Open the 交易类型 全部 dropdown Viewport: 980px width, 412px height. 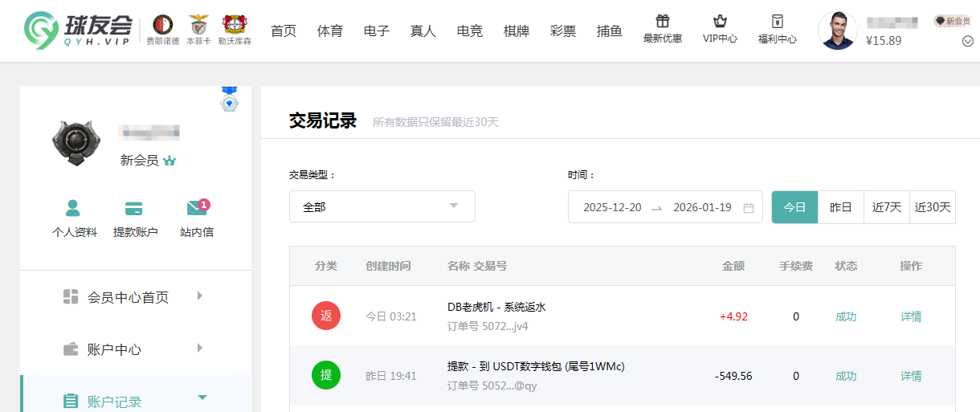[382, 206]
